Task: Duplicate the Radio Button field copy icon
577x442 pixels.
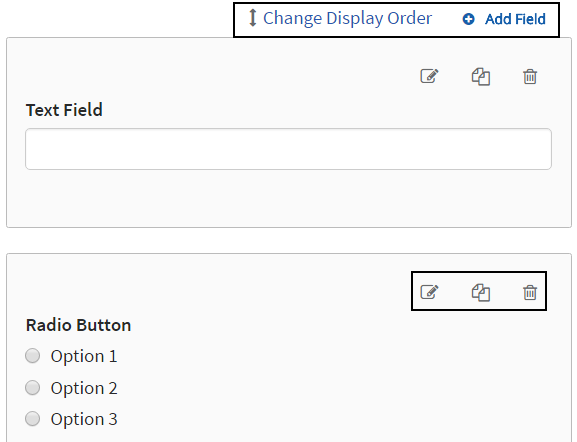Action: click(481, 293)
